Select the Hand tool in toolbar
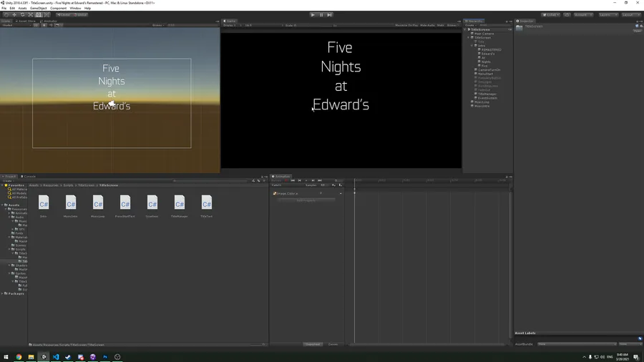Screen dimensions: 644x362 (6, 15)
